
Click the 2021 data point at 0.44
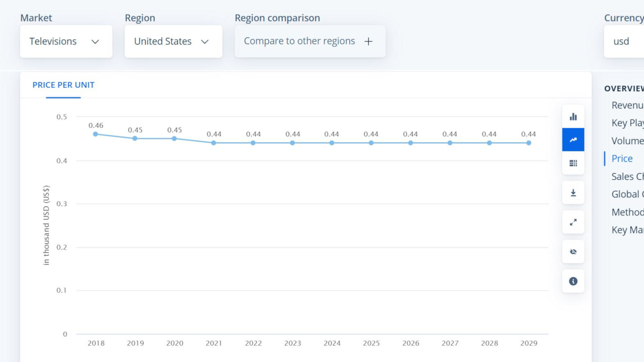click(x=213, y=143)
